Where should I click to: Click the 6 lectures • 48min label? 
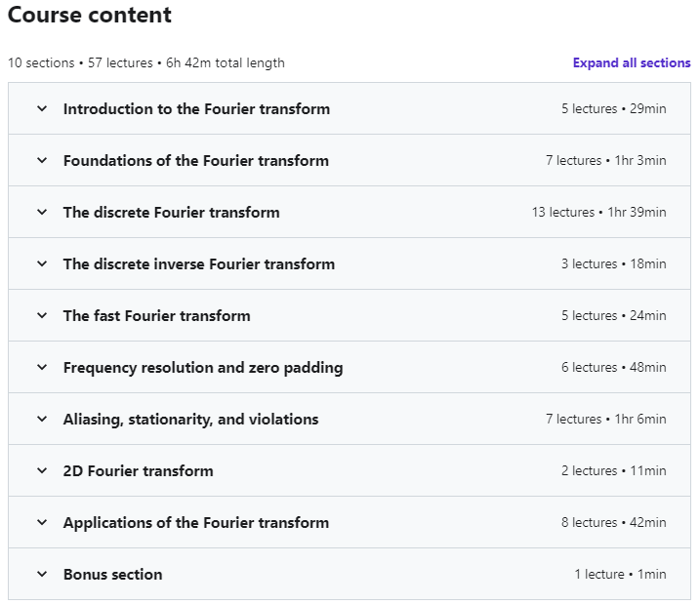(613, 368)
